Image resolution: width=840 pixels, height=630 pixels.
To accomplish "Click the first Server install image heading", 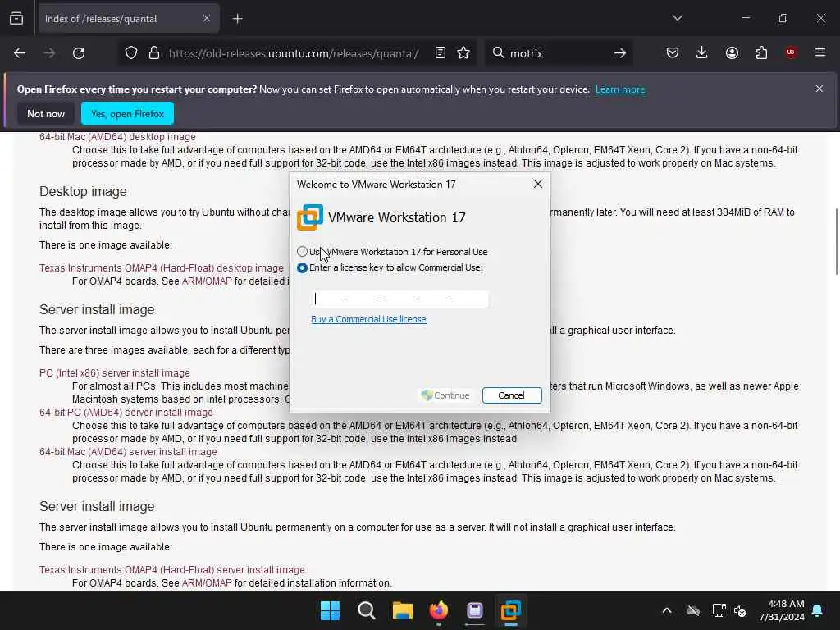I will 97,309.
